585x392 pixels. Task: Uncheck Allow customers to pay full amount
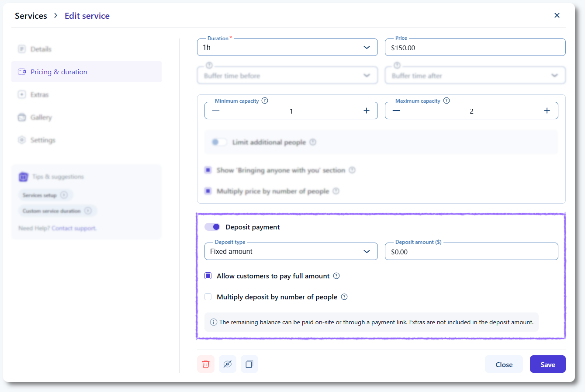(x=208, y=276)
